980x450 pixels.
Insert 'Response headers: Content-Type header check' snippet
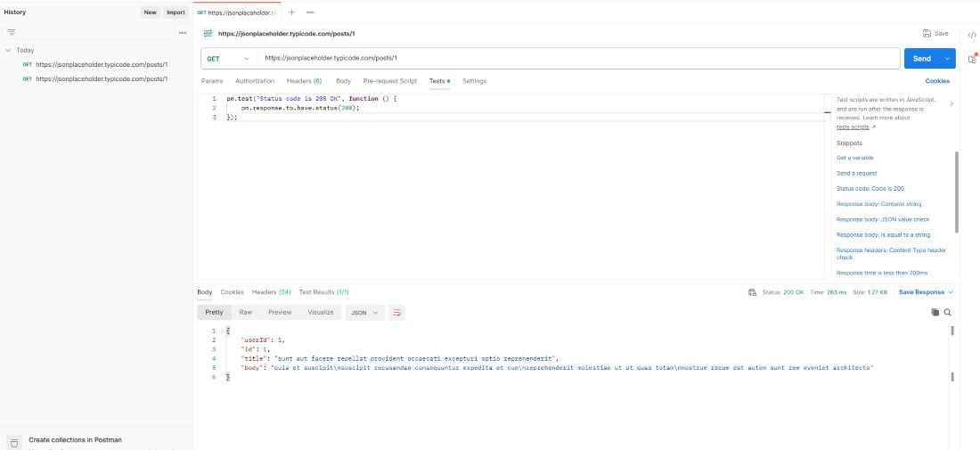pyautogui.click(x=891, y=254)
